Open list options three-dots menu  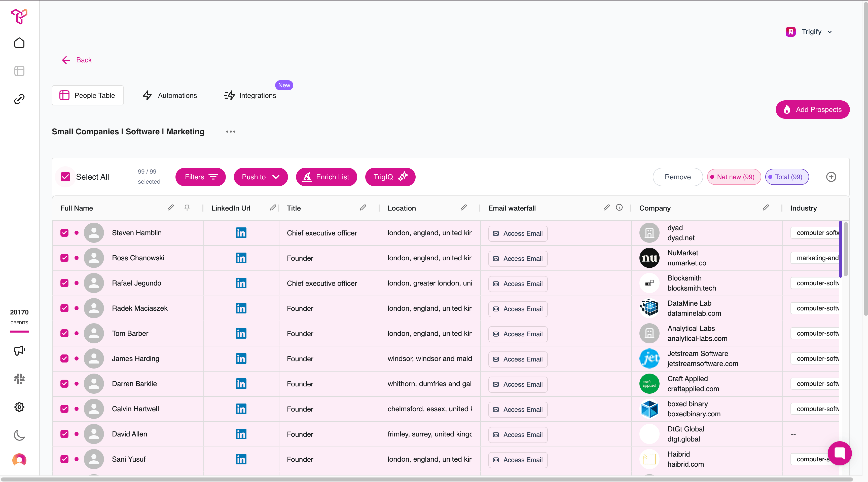pyautogui.click(x=231, y=132)
